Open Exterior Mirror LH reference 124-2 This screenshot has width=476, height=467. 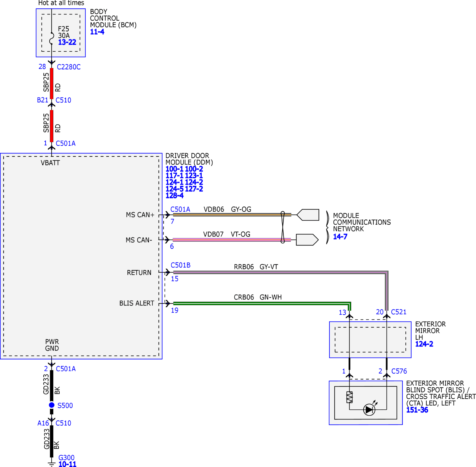pos(424,344)
